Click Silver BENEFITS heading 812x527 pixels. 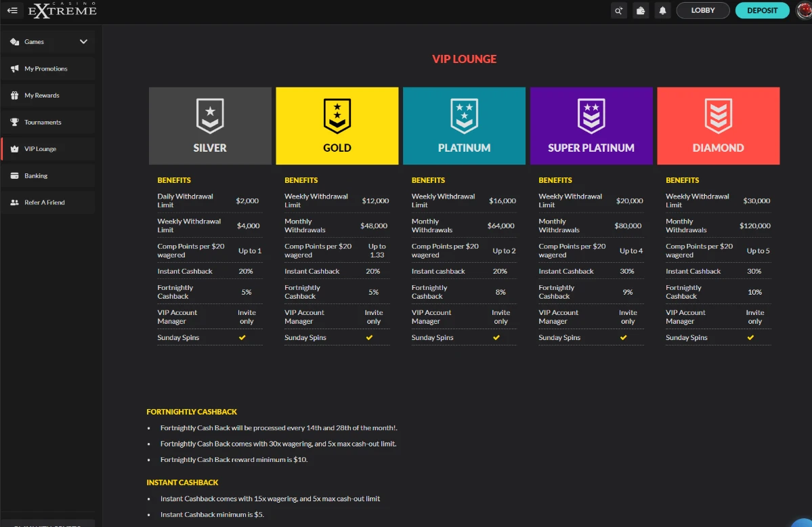174,180
